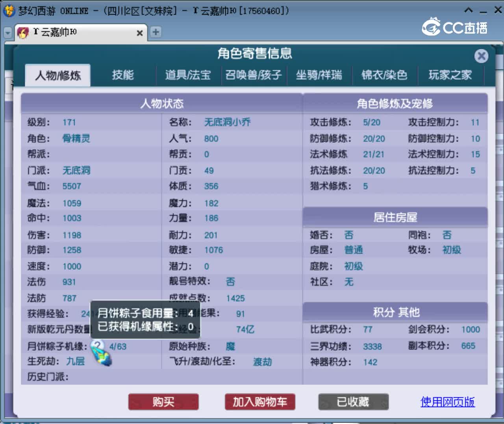
Task: Click the 伤害 value 1198
Action: [72, 235]
